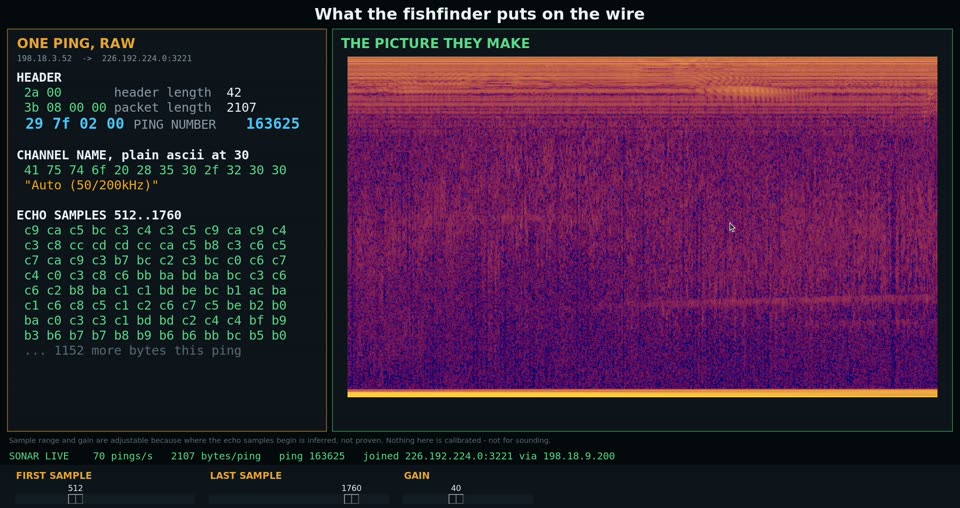Click the 'THE PICTURE THEY MAKE' heading
960x508 pixels.
(435, 43)
